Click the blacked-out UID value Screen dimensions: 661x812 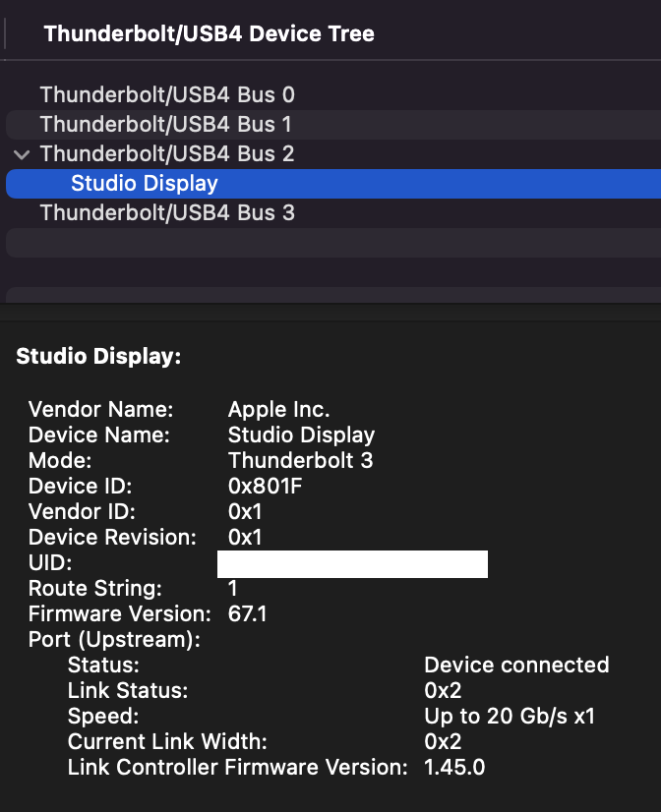tap(352, 564)
